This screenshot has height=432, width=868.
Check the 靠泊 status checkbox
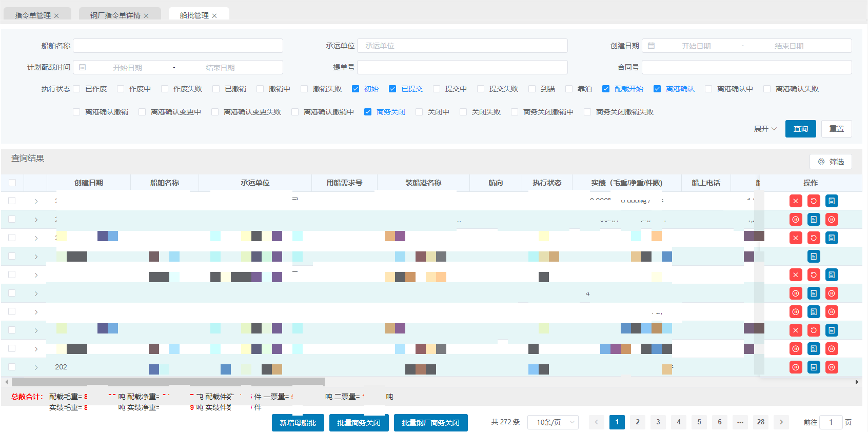point(569,89)
